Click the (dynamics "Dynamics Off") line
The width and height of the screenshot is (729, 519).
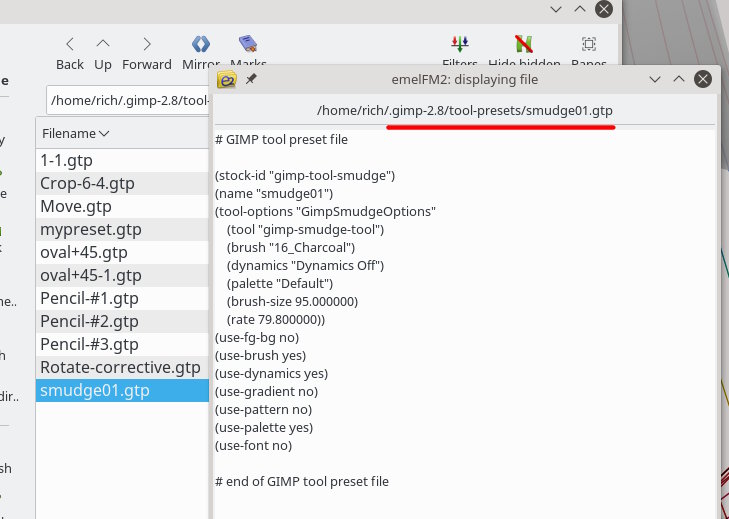(x=305, y=266)
